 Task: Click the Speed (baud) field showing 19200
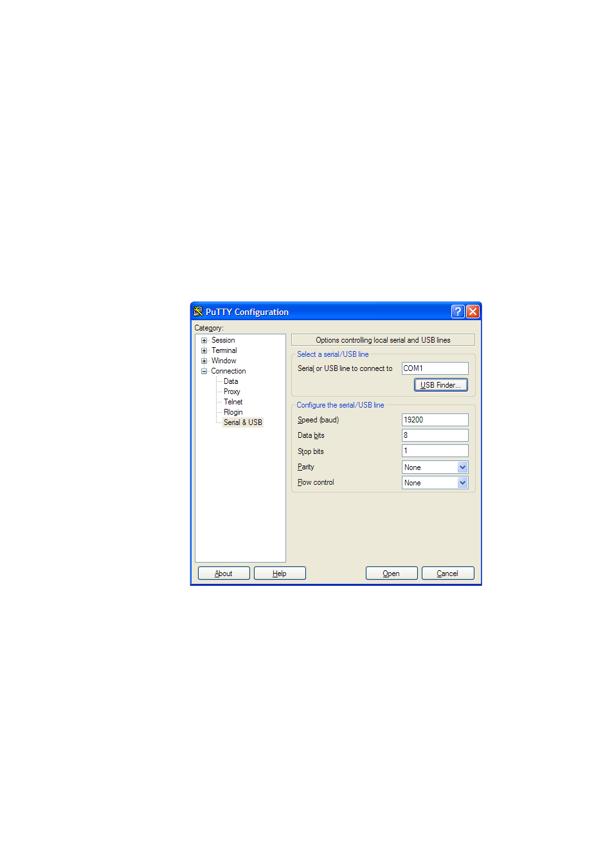[x=435, y=420]
